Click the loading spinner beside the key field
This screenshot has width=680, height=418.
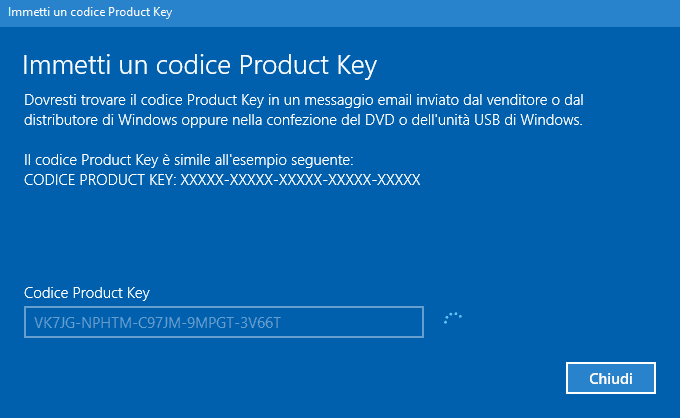(x=453, y=319)
